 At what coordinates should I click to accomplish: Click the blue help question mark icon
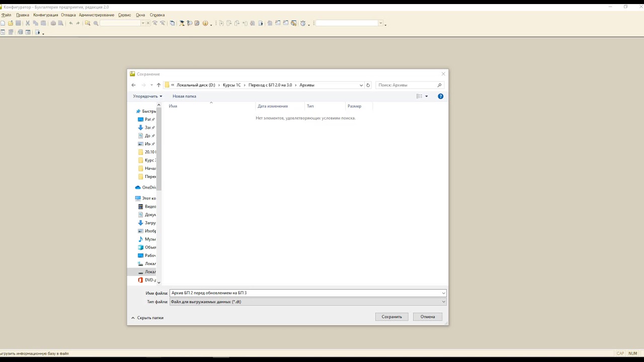[x=441, y=96]
